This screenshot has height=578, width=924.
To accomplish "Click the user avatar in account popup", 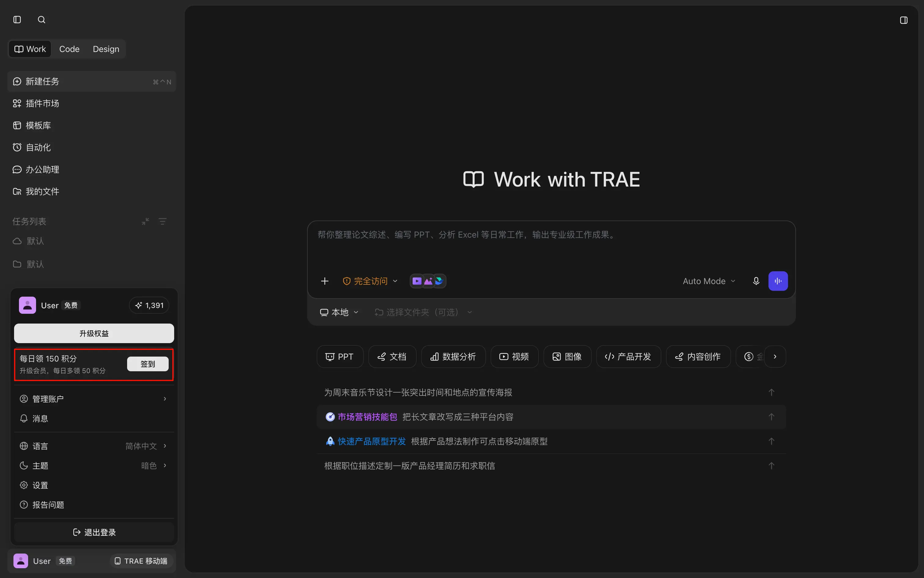I will [x=28, y=306].
